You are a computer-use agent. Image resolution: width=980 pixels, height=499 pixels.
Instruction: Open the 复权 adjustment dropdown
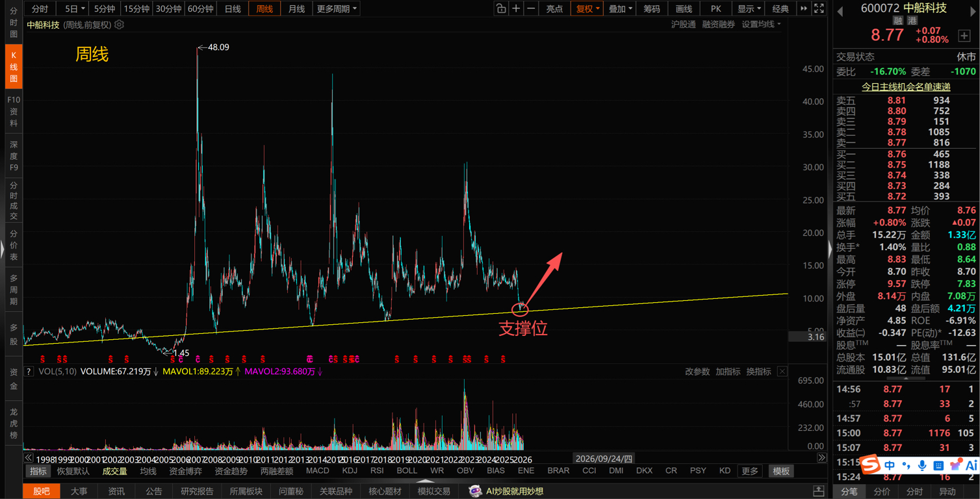(x=587, y=8)
